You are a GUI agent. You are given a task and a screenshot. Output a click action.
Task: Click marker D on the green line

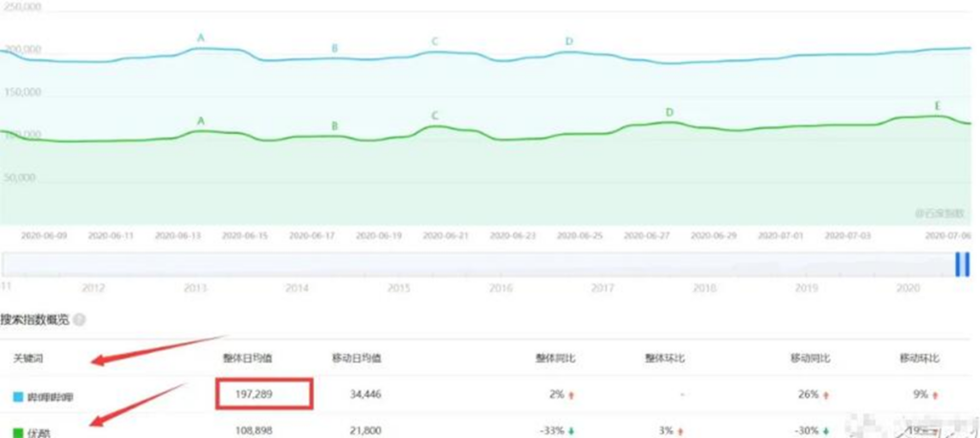[669, 113]
